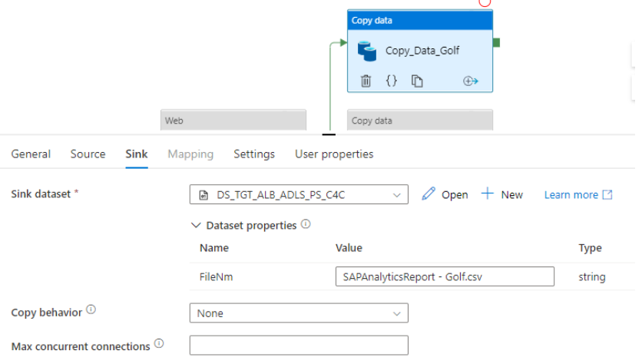Show info tooltip for Dataset properties
Image resolution: width=642 pixels, height=364 pixels.
pos(306,224)
